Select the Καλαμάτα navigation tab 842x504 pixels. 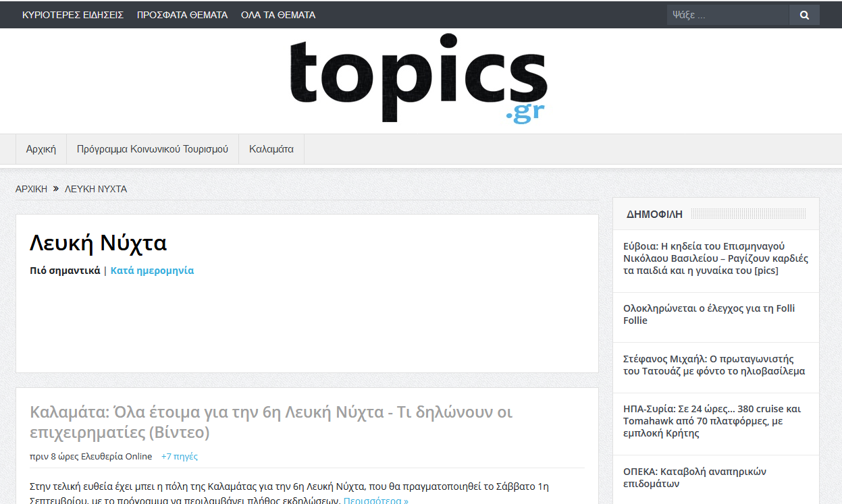[271, 149]
